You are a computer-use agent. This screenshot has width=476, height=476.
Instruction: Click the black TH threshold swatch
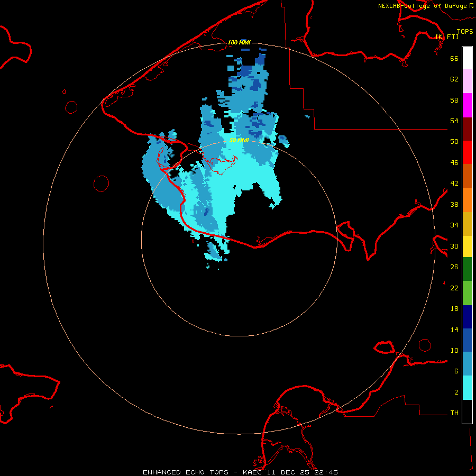tap(467, 411)
